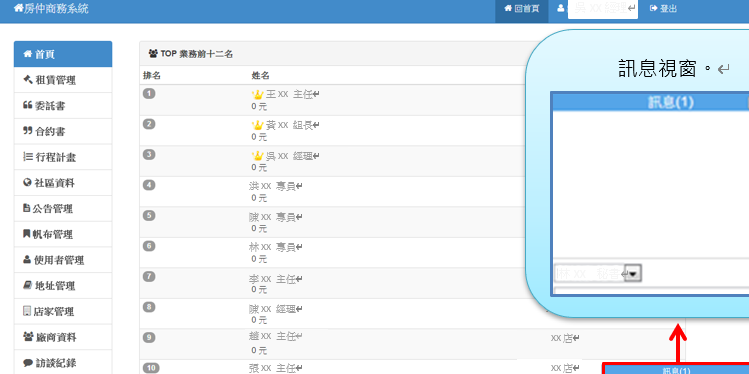Viewport: 749px width, 374px height.
Task: Open 合約書 in sidebar
Action: 63,131
